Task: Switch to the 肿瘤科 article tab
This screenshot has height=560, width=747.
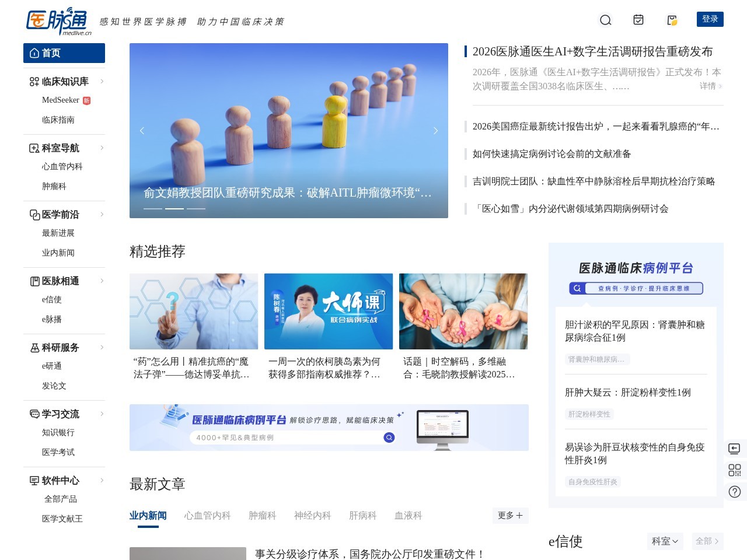Action: (262, 516)
